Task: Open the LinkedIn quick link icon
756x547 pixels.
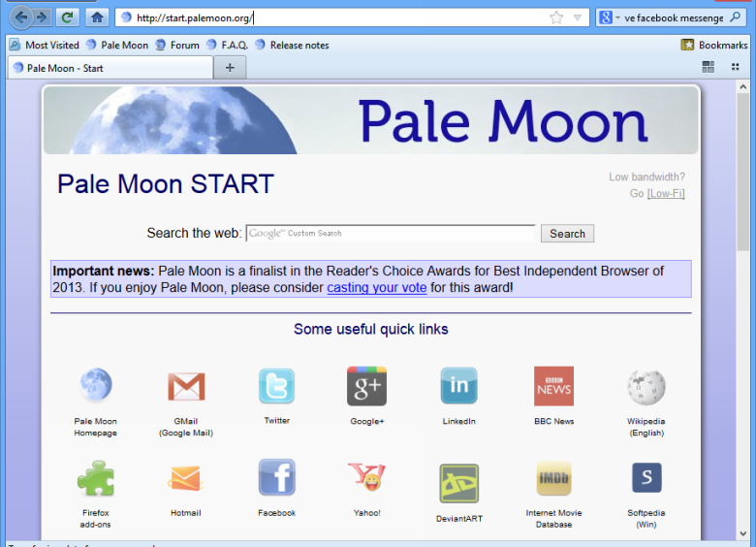Action: [x=458, y=386]
